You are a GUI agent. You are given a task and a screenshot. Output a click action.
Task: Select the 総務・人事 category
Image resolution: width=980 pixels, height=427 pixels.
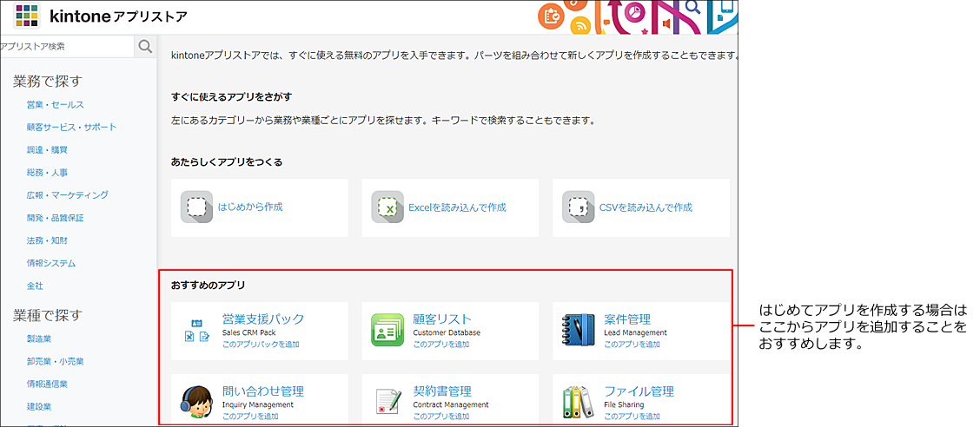coord(47,173)
